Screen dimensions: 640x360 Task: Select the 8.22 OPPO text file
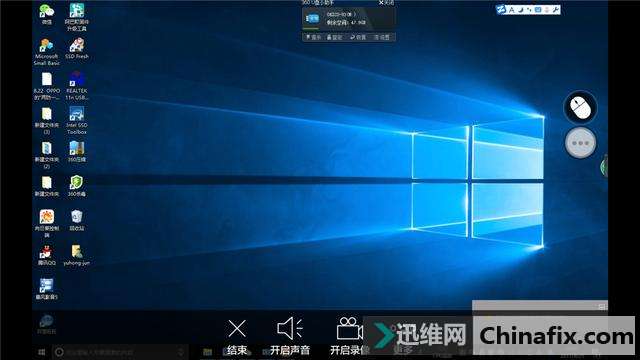(47, 86)
